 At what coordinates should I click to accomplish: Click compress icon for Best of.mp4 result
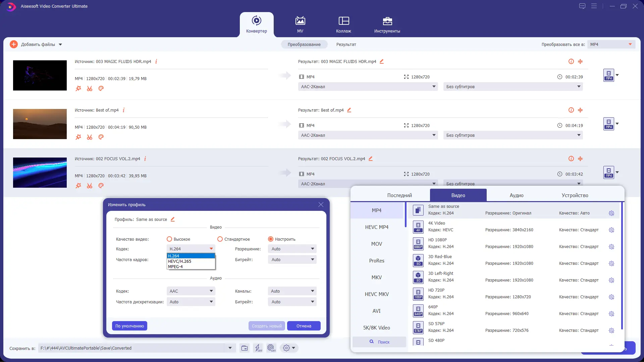point(580,110)
